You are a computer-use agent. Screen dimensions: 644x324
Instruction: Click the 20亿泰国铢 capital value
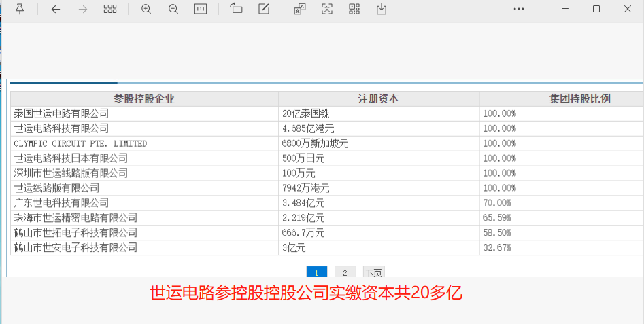(305, 113)
